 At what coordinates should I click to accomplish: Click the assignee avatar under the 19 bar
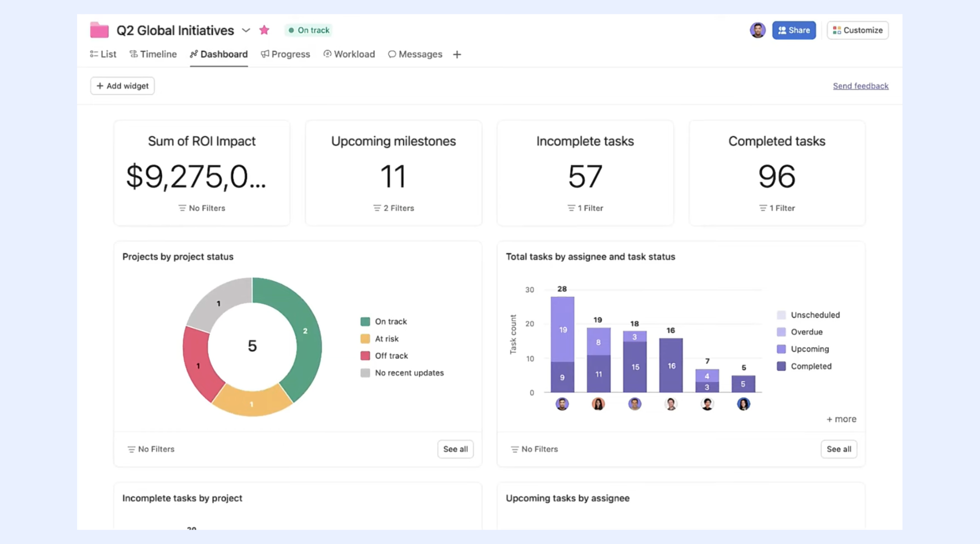[x=598, y=403]
